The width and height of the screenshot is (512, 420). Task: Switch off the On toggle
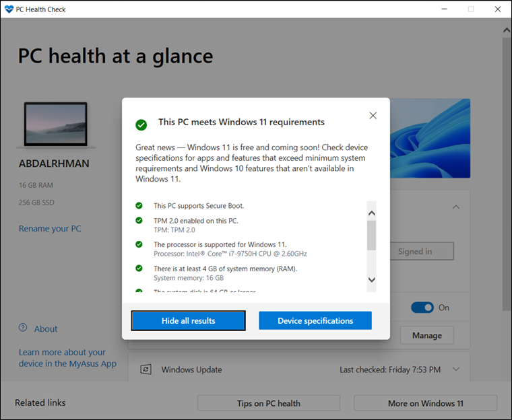pyautogui.click(x=422, y=308)
